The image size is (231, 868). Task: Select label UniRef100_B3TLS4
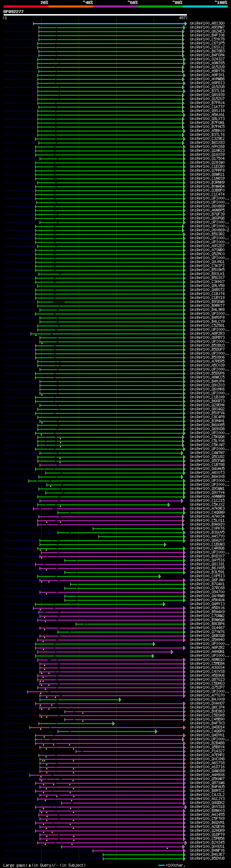(x=207, y=91)
